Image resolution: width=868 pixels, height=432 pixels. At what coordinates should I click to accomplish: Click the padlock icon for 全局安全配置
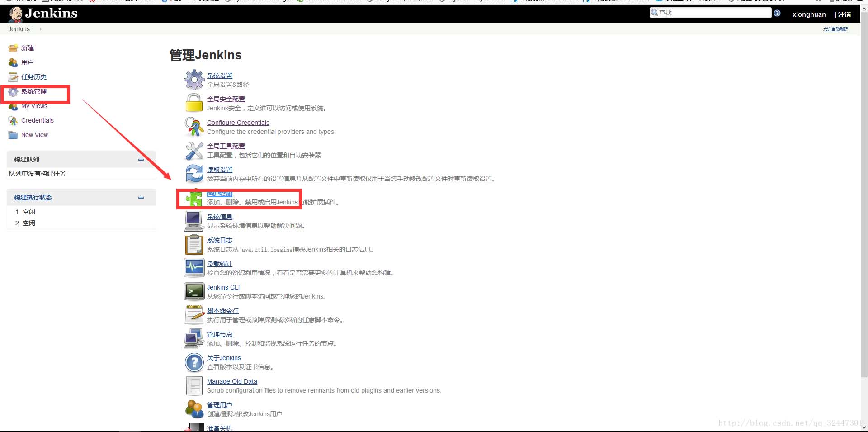(194, 103)
